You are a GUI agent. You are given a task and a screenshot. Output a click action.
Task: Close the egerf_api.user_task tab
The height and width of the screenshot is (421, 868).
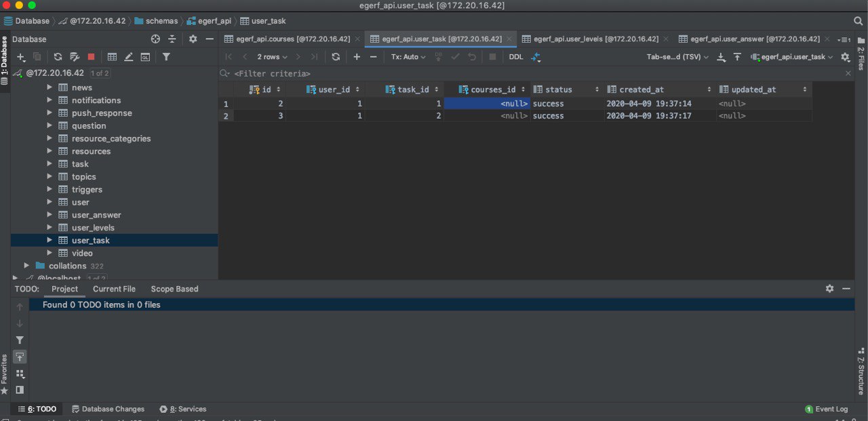tap(509, 39)
